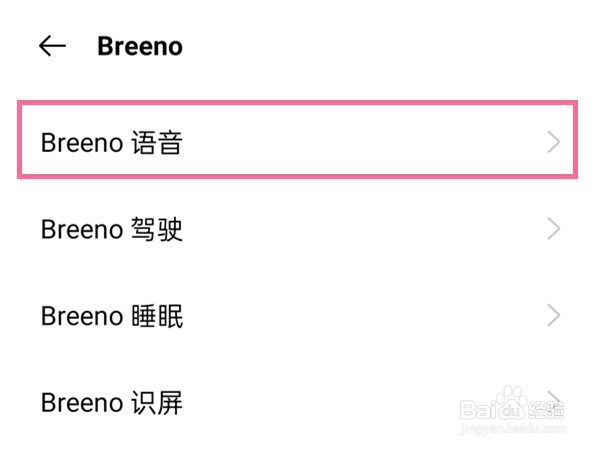
Task: Click the word Breeno in the 睡眠 row
Action: click(x=82, y=316)
